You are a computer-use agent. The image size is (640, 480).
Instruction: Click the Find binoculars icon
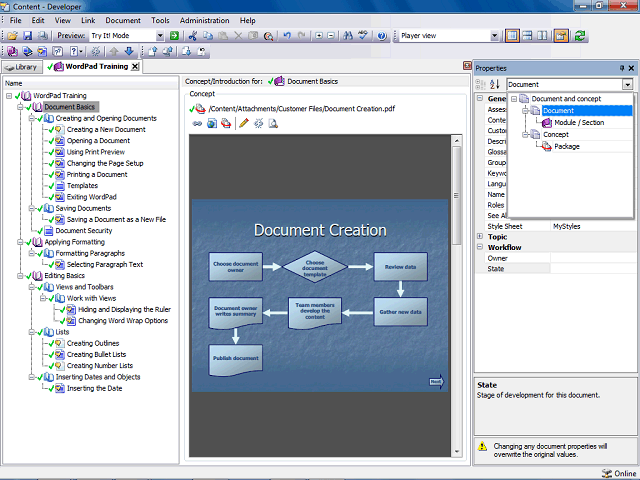tap(348, 36)
